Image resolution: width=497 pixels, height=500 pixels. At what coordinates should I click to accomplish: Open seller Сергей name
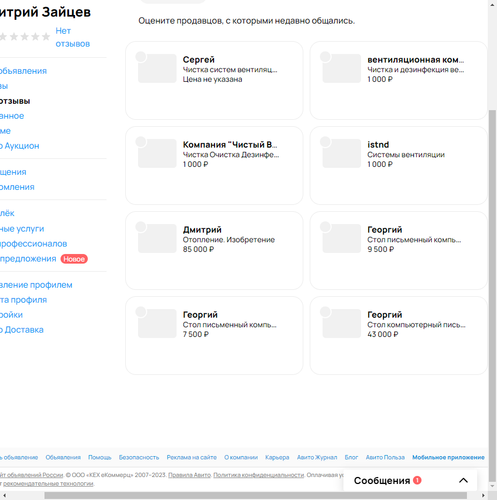coord(198,60)
